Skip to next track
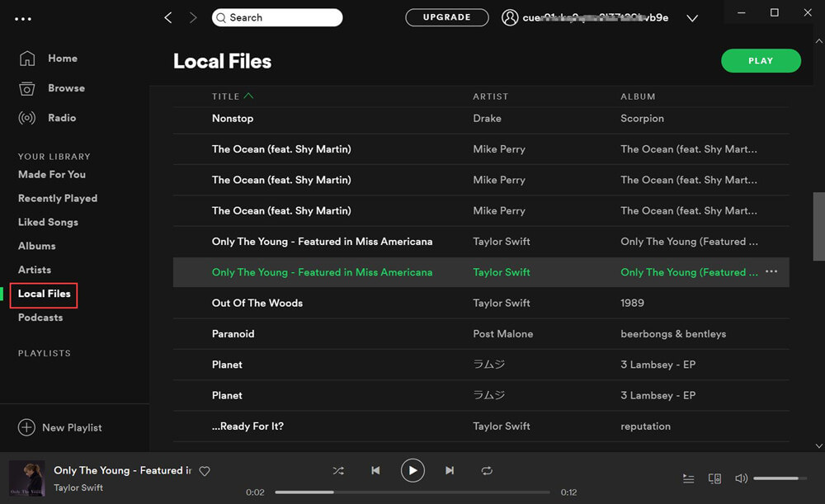The width and height of the screenshot is (825, 504). (x=450, y=470)
